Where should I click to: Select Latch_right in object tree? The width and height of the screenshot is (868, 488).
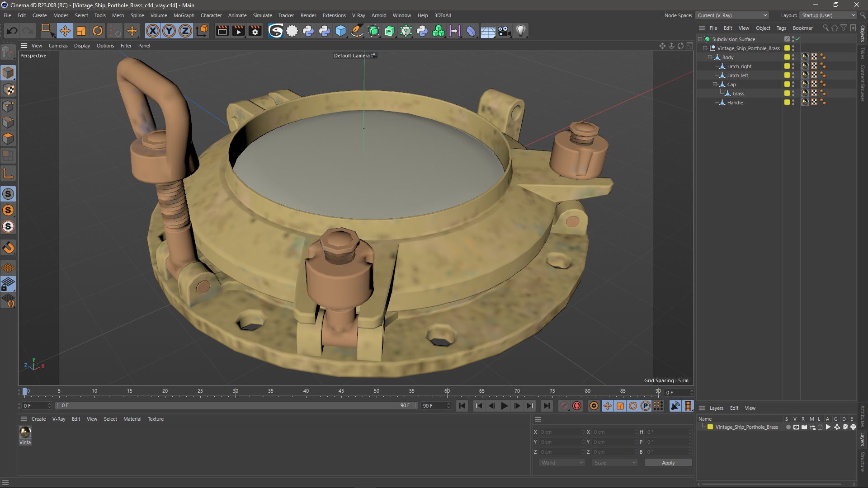739,66
